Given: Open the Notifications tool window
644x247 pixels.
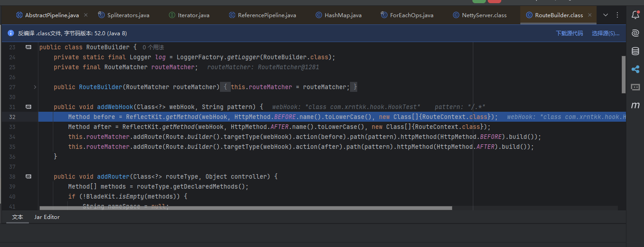Looking at the screenshot, I should click(x=635, y=15).
